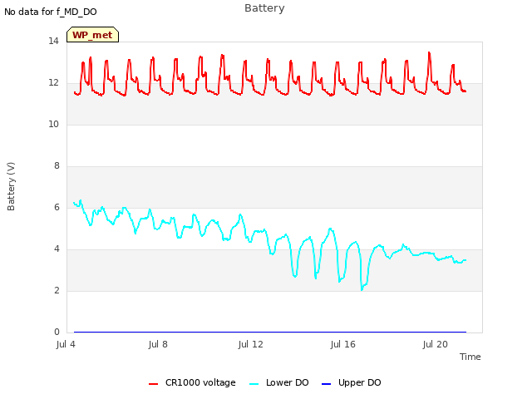
Task: Click the y-axis label 12
Action: pos(53,82)
